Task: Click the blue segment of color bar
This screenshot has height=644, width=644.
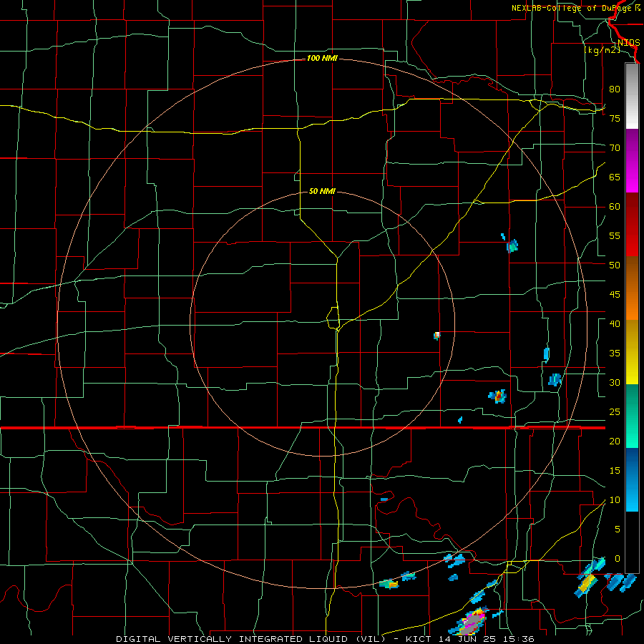Action: point(632,479)
